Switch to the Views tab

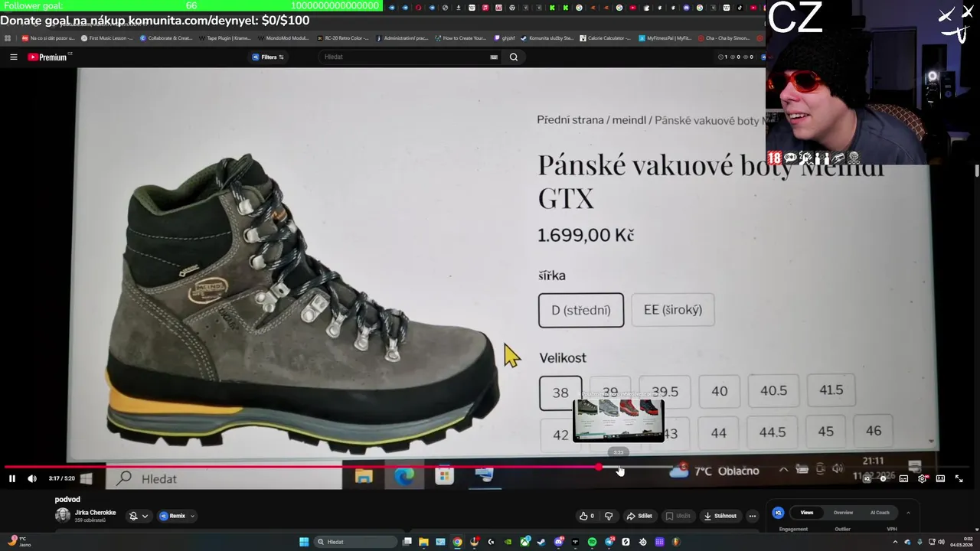pos(806,513)
